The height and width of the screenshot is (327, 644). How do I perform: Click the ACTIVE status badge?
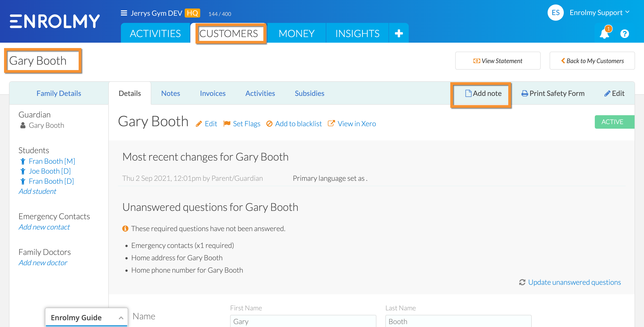point(614,122)
